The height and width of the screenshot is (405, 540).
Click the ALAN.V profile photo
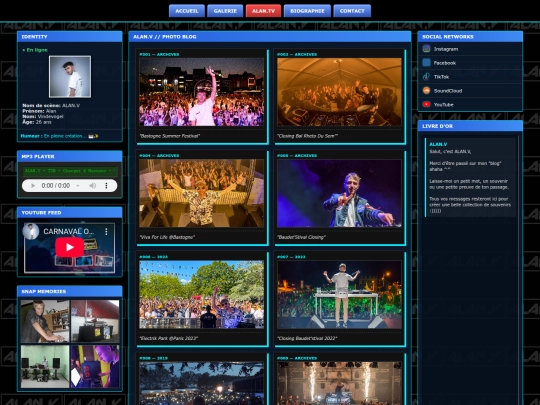(70, 76)
